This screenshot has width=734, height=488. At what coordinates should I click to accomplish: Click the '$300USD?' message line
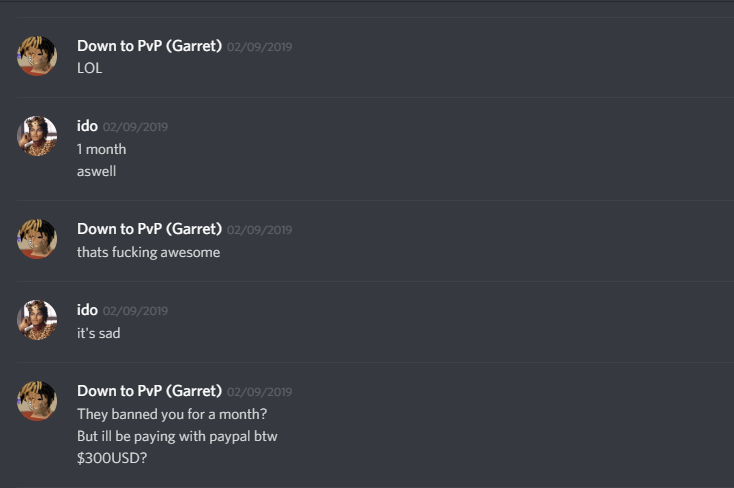pos(112,458)
